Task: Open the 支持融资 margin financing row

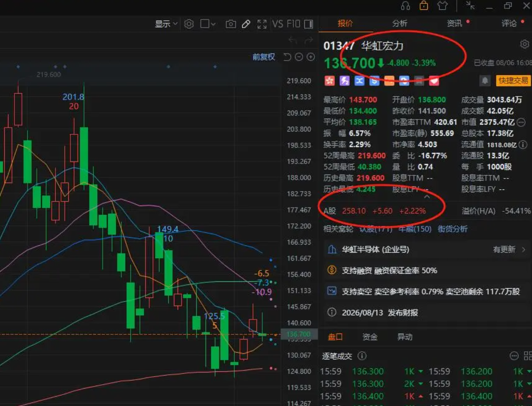Action: (x=427, y=270)
